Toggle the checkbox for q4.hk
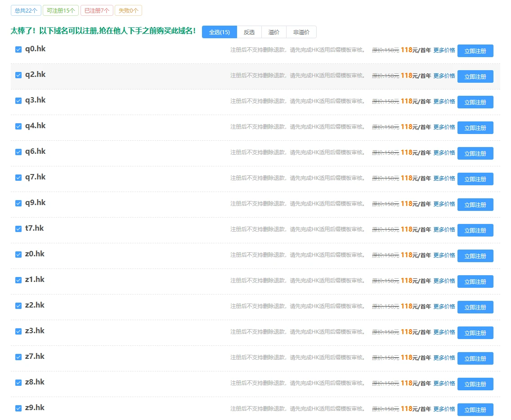 tap(18, 126)
